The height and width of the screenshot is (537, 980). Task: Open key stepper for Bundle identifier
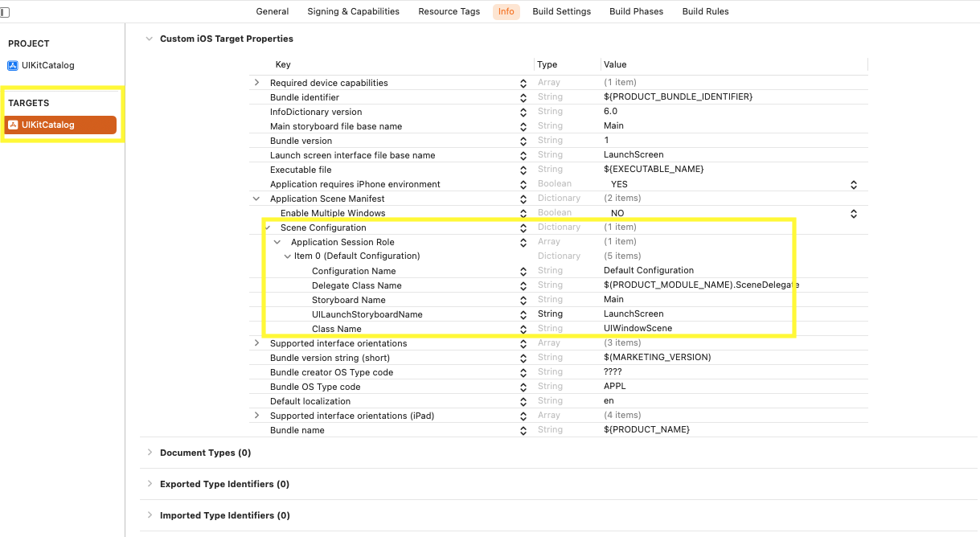523,97
